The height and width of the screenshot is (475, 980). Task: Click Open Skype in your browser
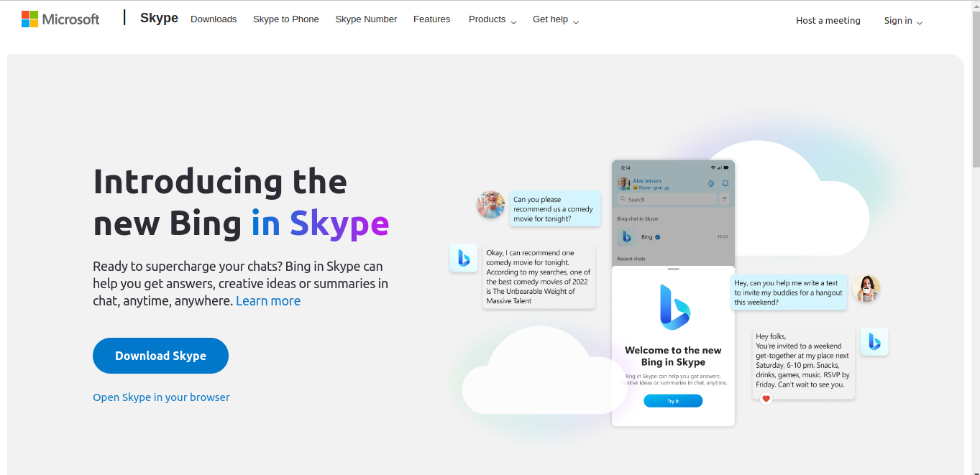pyautogui.click(x=161, y=397)
